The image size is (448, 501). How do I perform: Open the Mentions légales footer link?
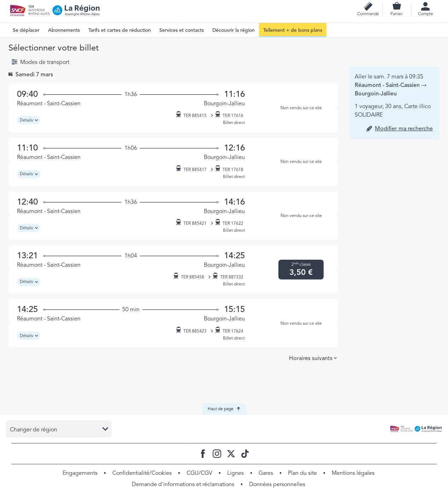(x=353, y=473)
